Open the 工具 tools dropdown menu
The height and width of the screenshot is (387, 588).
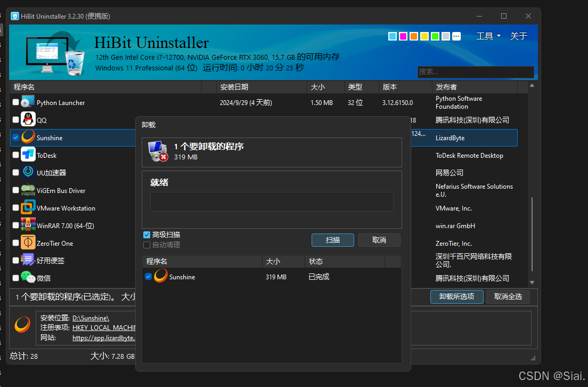[488, 36]
